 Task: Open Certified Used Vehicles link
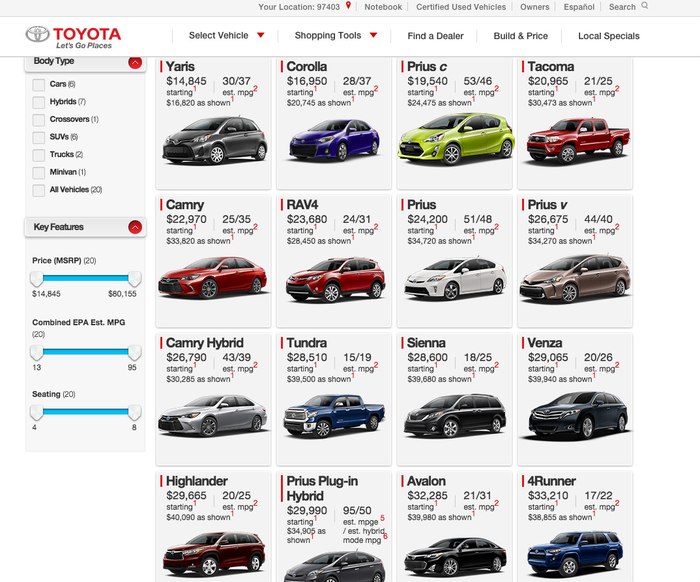pyautogui.click(x=461, y=7)
